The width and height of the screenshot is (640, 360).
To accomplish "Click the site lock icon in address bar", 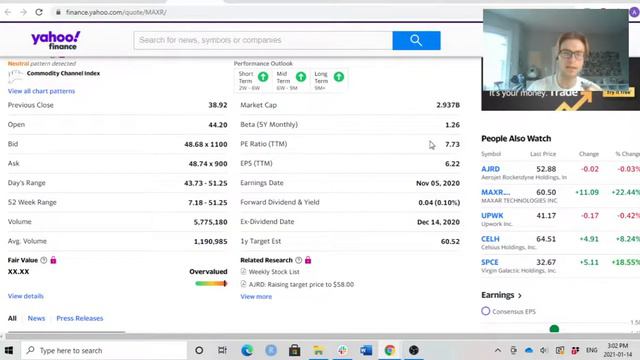I will coord(58,12).
